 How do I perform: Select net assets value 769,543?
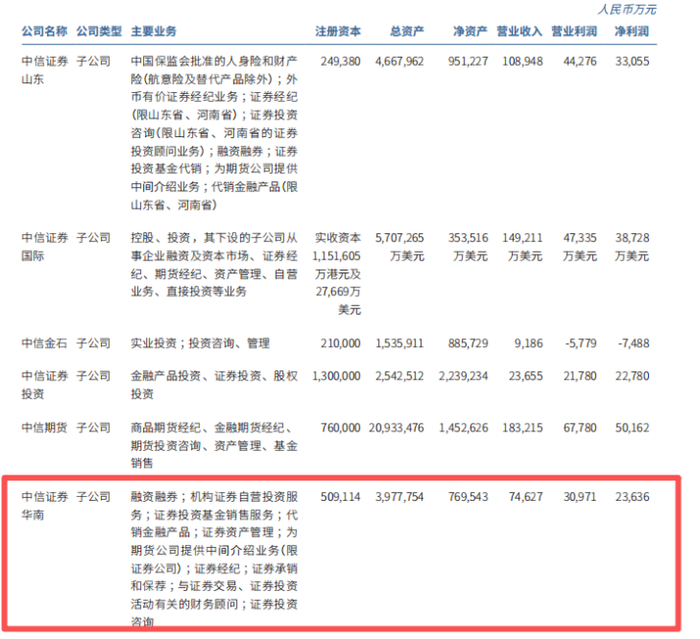pyautogui.click(x=468, y=497)
